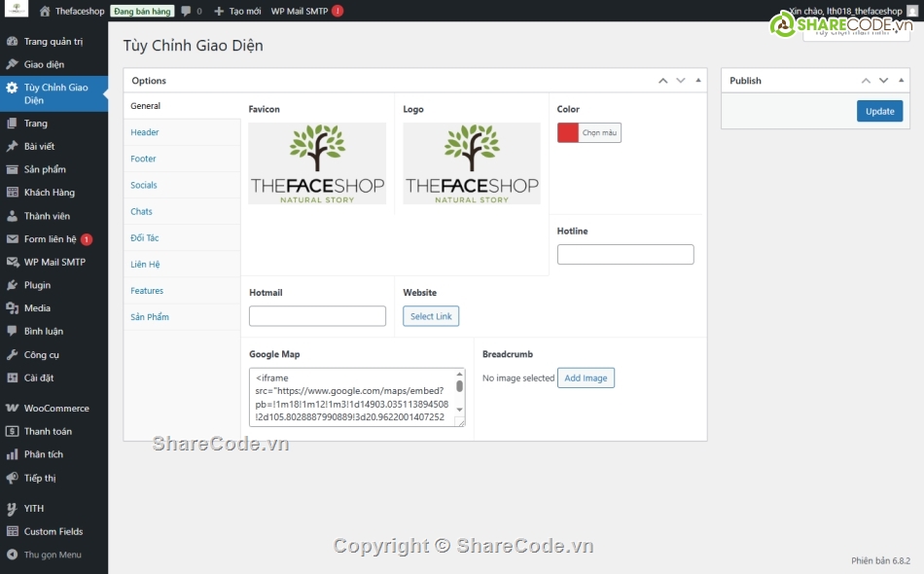This screenshot has width=924, height=574.
Task: Click the Thanh toán dollar icon
Action: (x=12, y=431)
